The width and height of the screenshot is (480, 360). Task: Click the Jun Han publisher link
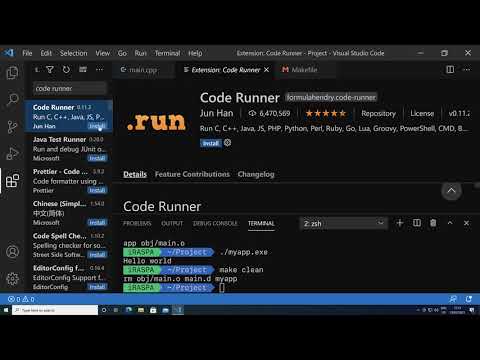217,113
